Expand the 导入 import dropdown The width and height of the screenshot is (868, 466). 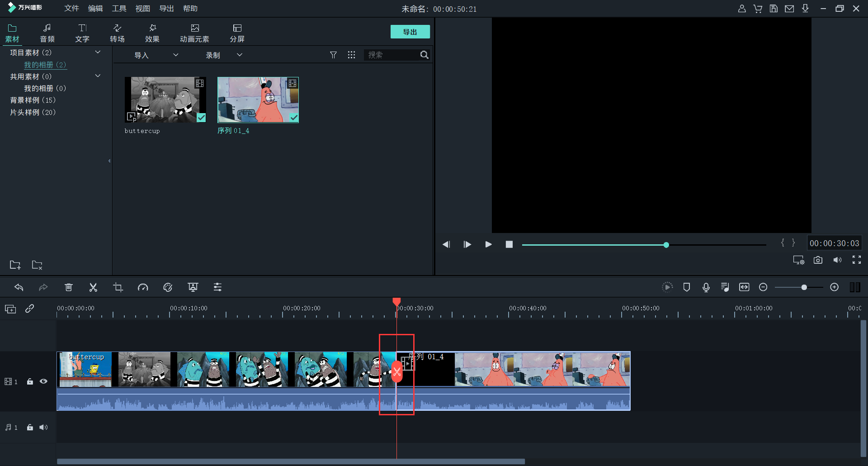click(175, 55)
